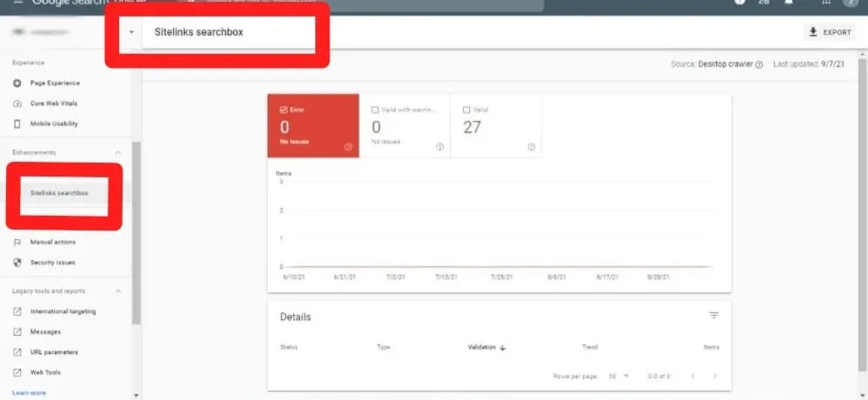Click the Items column header in Details
This screenshot has width=868, height=400.
pos(712,347)
